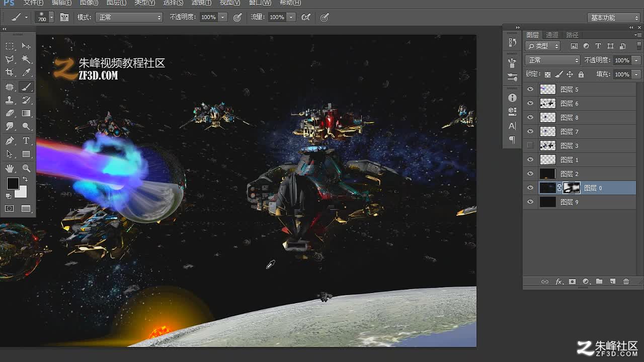Select the Hand tool
Screen dimensions: 644x362
10,168
